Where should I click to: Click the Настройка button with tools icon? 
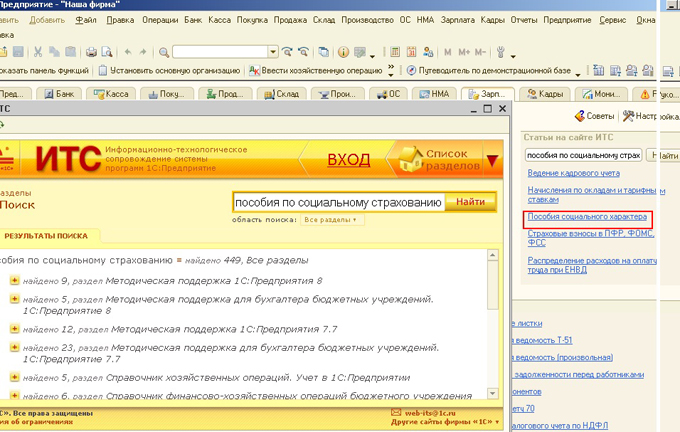coord(650,116)
